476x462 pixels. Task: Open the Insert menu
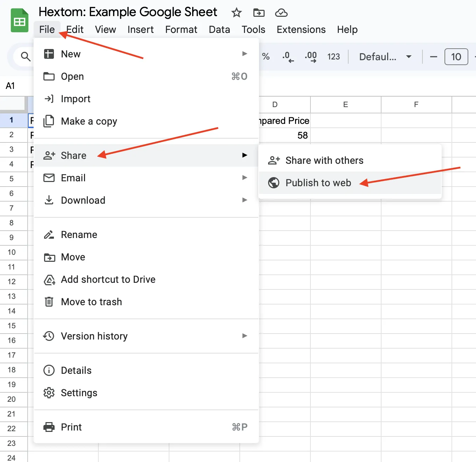coord(140,29)
